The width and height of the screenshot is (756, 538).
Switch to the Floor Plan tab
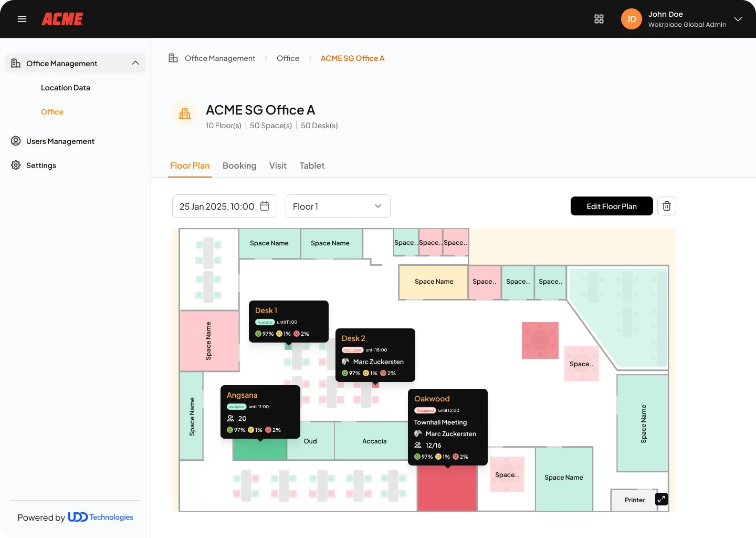(190, 165)
